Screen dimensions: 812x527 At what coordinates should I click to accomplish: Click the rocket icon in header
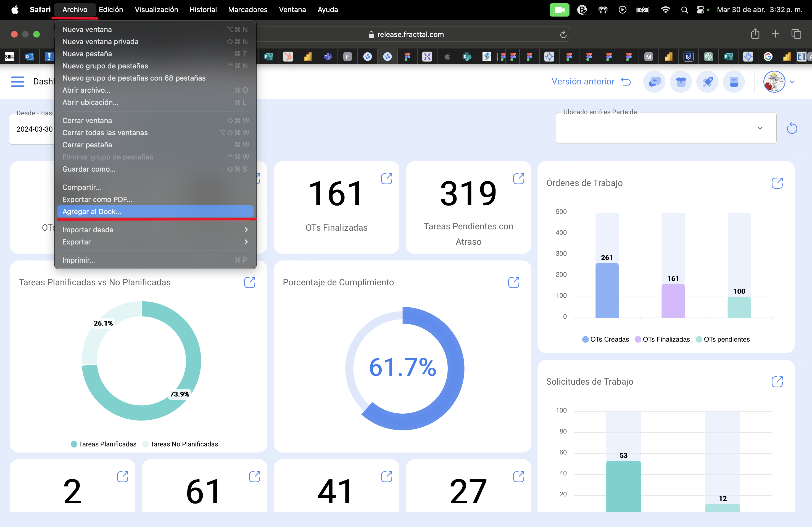(707, 82)
